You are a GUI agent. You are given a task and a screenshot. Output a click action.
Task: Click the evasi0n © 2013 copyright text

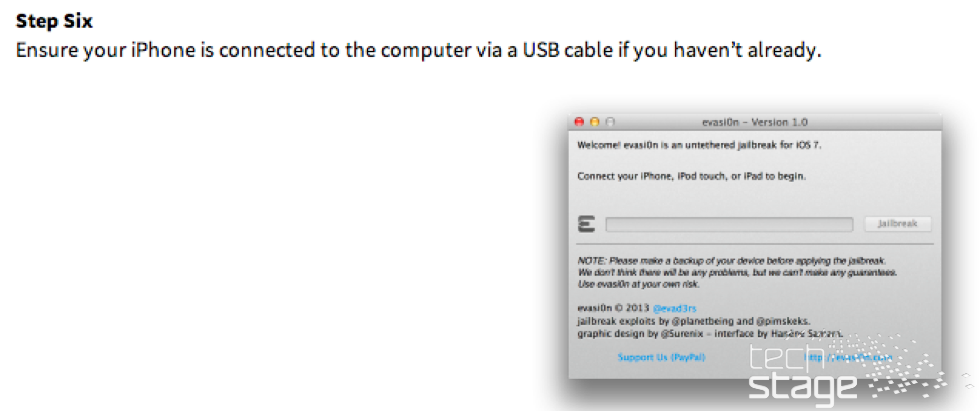613,308
